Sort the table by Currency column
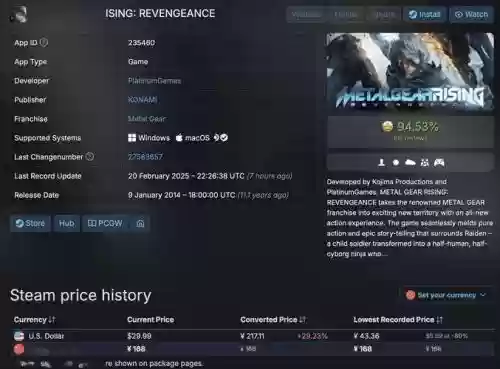Viewport: 500px width, 369px height. click(x=34, y=320)
